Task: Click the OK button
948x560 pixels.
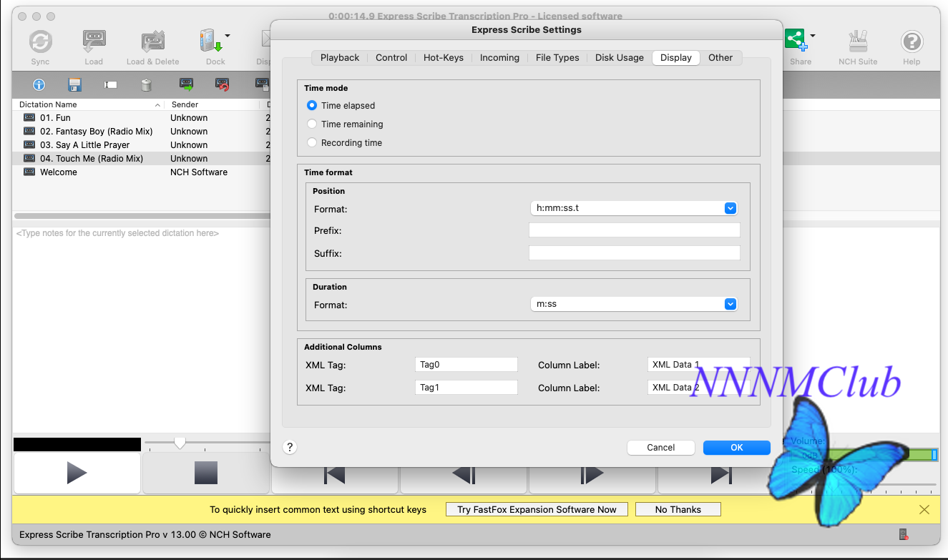Action: coord(736,447)
